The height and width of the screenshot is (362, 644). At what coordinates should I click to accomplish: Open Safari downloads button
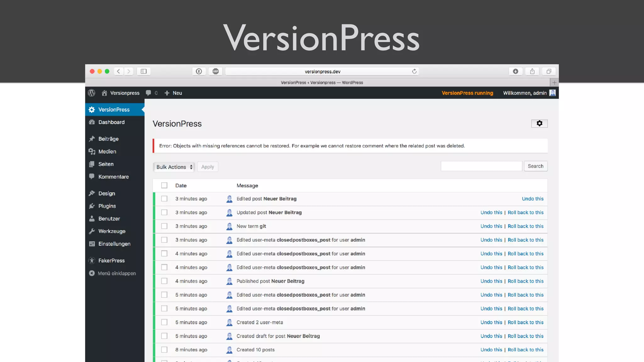[515, 71]
